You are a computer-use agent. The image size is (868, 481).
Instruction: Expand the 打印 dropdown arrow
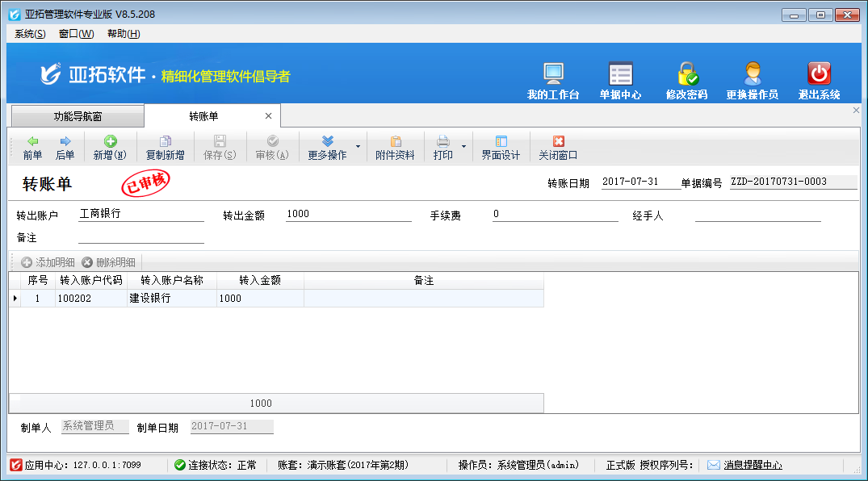(463, 147)
